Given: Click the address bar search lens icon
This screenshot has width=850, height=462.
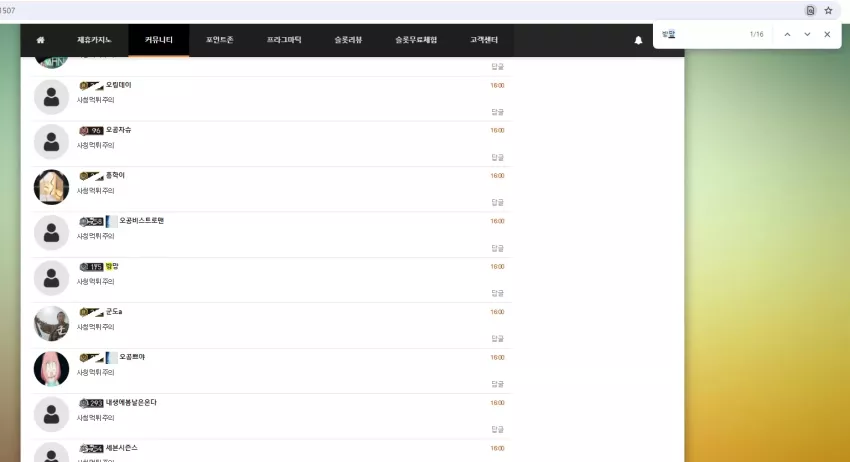Looking at the screenshot, I should click(x=810, y=10).
